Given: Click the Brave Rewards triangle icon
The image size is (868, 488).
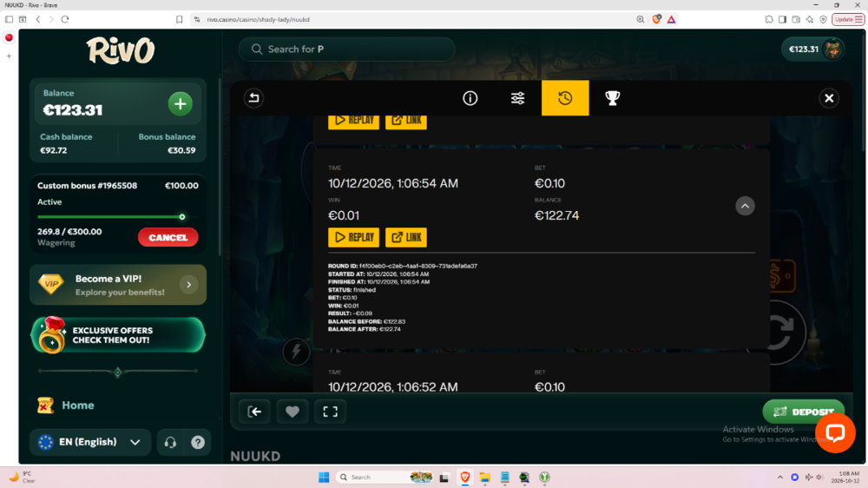Looking at the screenshot, I should pos(672,19).
